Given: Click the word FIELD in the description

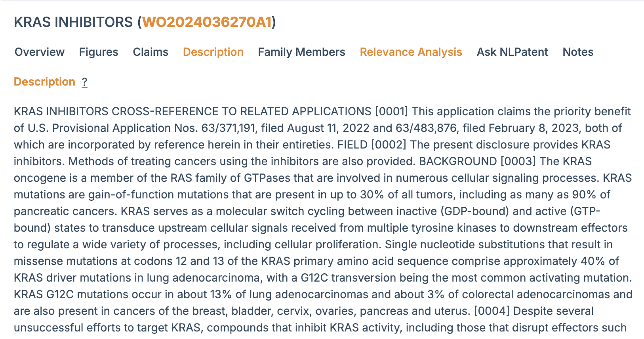Looking at the screenshot, I should (x=352, y=145).
